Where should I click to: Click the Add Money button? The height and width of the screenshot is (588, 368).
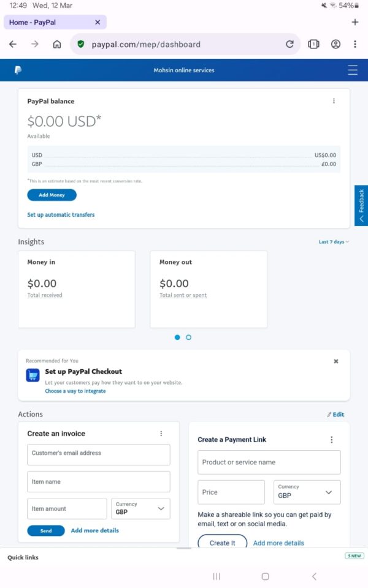tap(52, 195)
